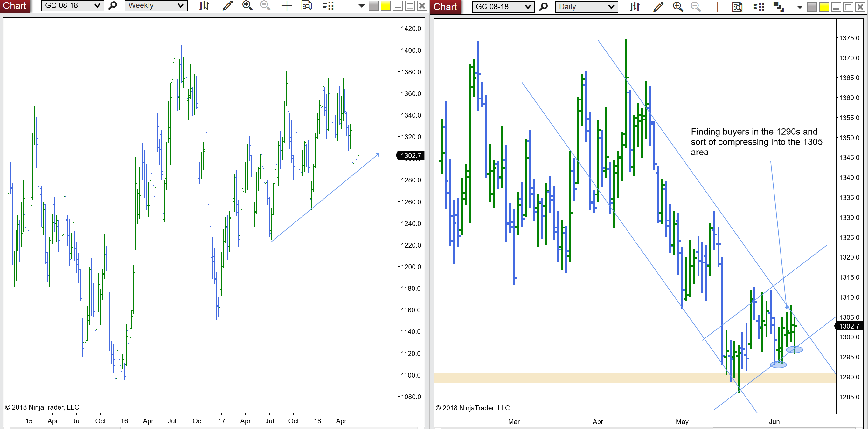Click the stacked squares icon in Daily toolbar

point(778,7)
